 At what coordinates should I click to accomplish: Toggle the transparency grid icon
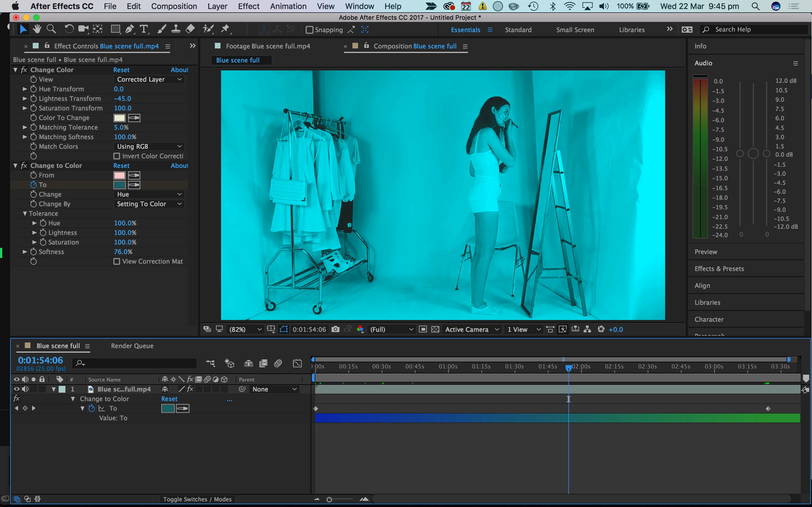(435, 329)
